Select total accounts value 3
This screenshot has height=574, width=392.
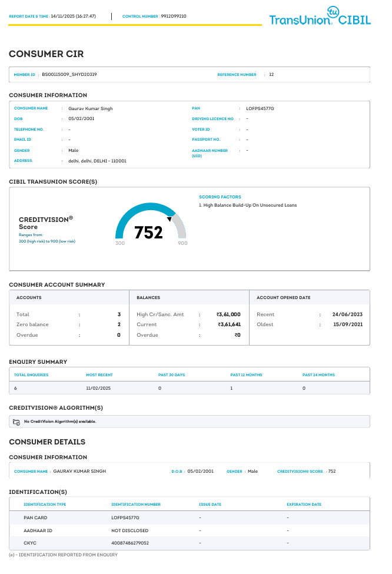click(x=119, y=314)
